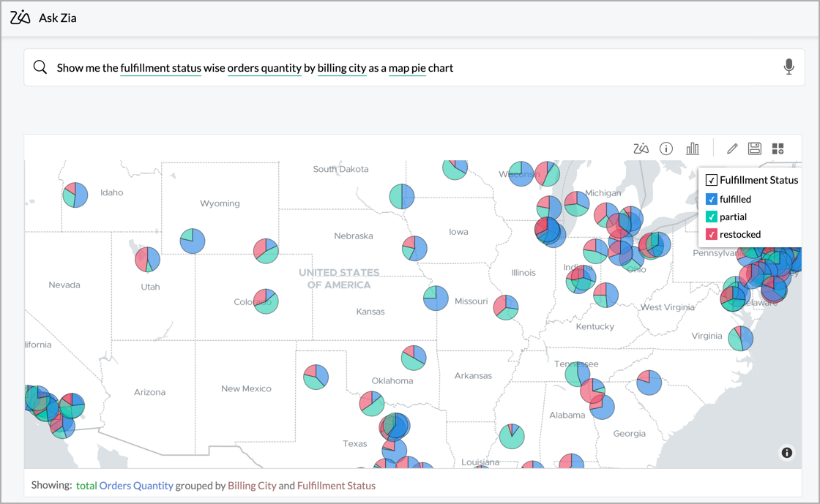Click the pie chart marker in Wyoming

click(193, 241)
